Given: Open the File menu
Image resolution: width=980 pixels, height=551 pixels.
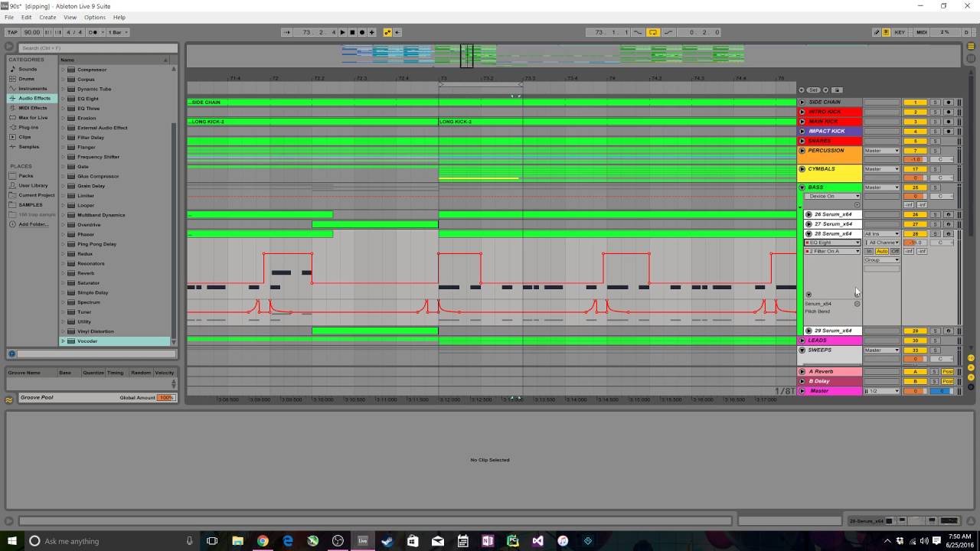Looking at the screenshot, I should (x=9, y=17).
